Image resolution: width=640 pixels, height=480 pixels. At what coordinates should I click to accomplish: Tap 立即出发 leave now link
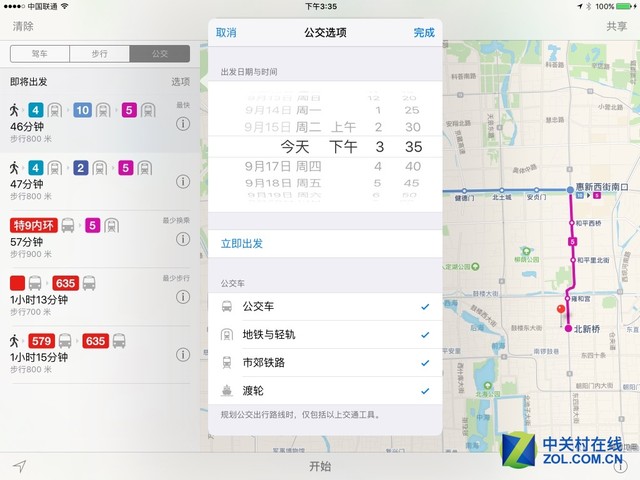click(x=242, y=244)
